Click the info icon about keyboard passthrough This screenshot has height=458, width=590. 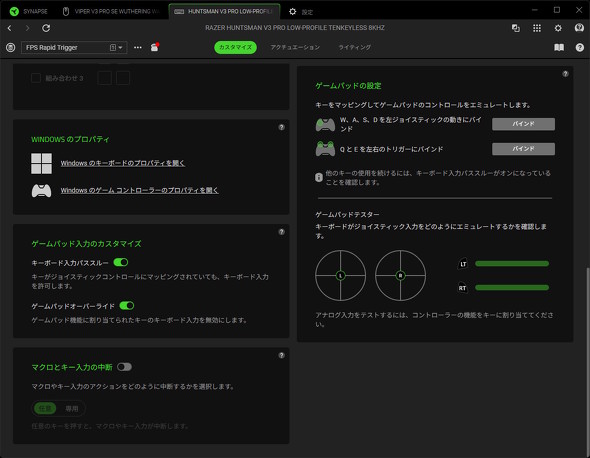coord(319,177)
